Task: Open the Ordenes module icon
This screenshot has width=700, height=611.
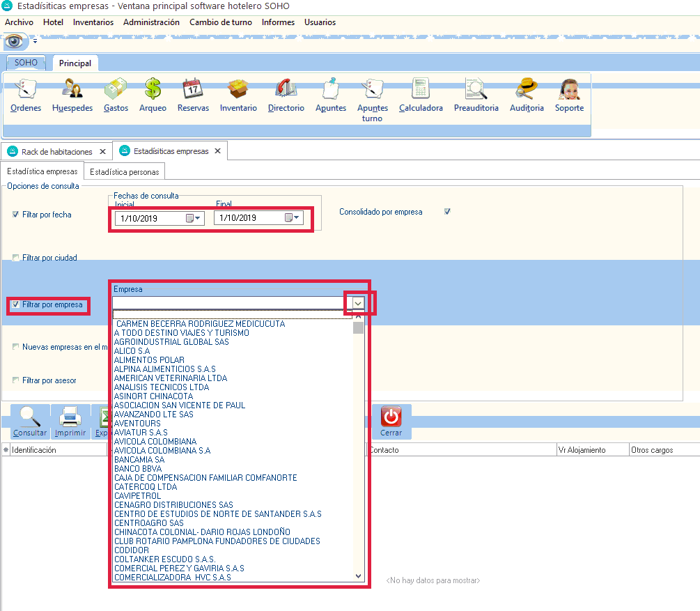Action: 26,91
